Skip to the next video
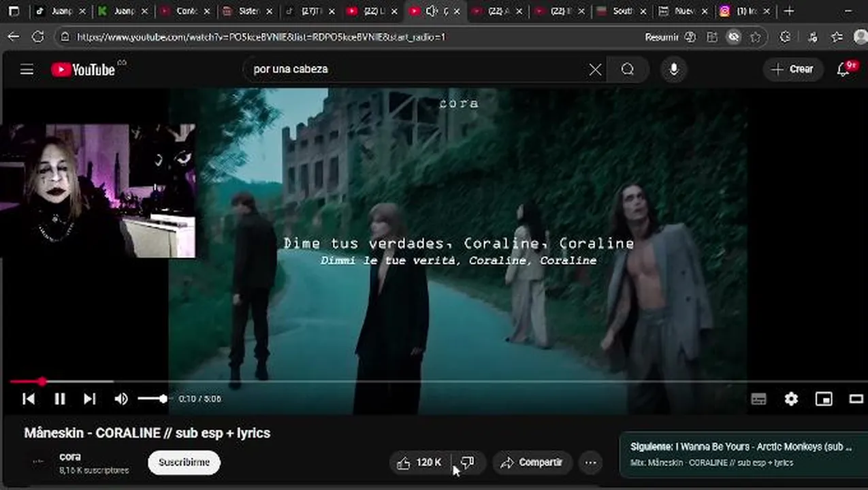 click(x=90, y=399)
